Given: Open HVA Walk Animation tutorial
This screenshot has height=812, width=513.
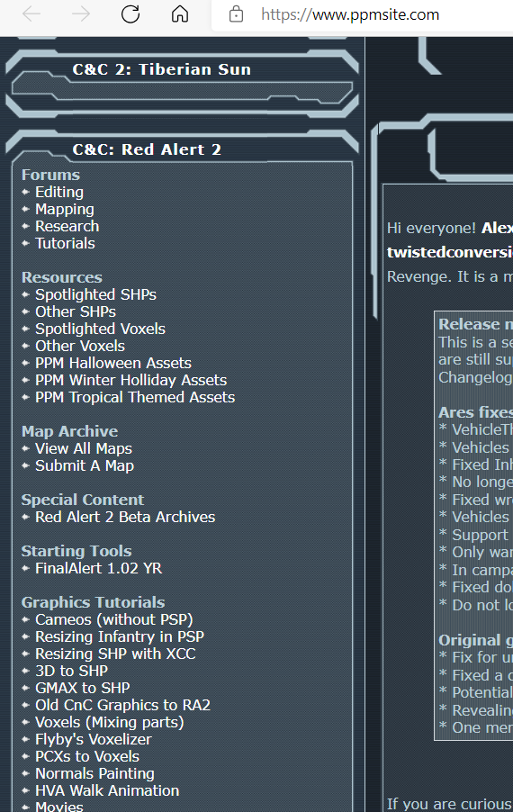Looking at the screenshot, I should 107,790.
